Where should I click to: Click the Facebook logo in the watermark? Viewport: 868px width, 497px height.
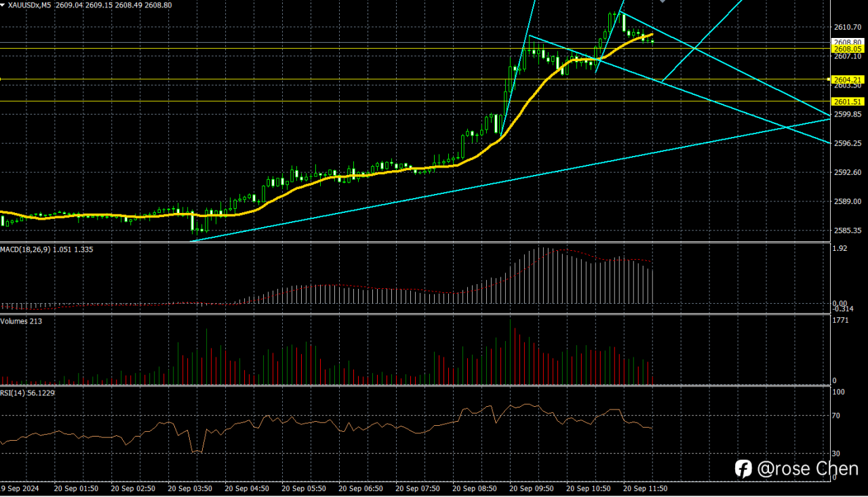point(744,468)
